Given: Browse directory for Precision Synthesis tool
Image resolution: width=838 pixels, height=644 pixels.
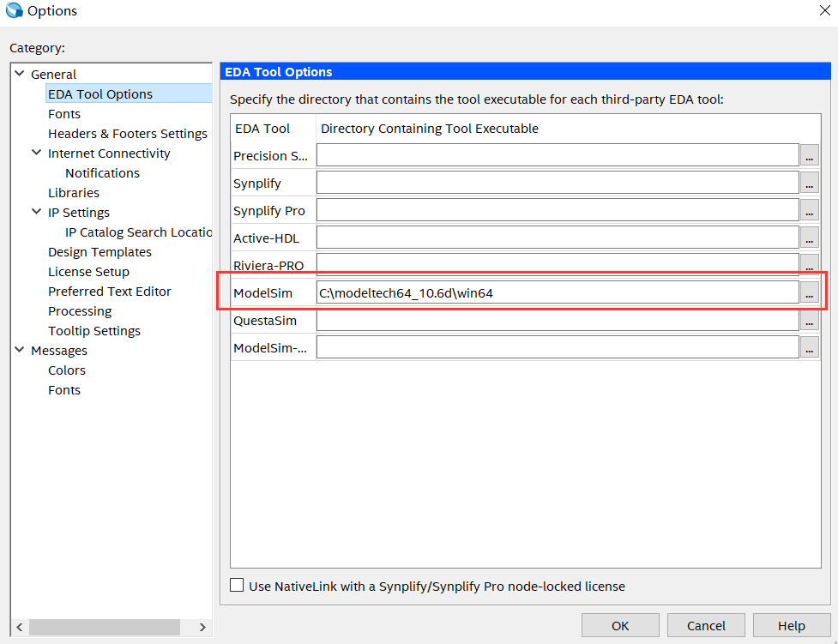Looking at the screenshot, I should [809, 155].
